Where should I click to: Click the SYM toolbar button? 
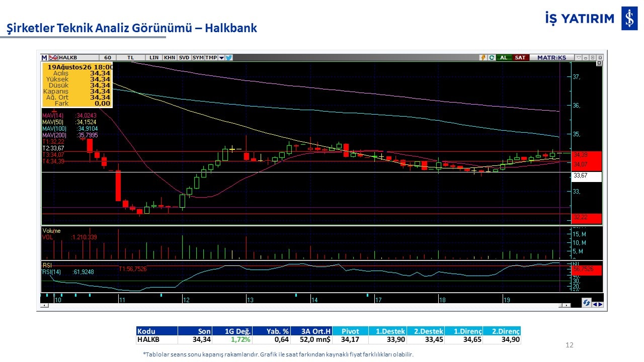[198, 57]
